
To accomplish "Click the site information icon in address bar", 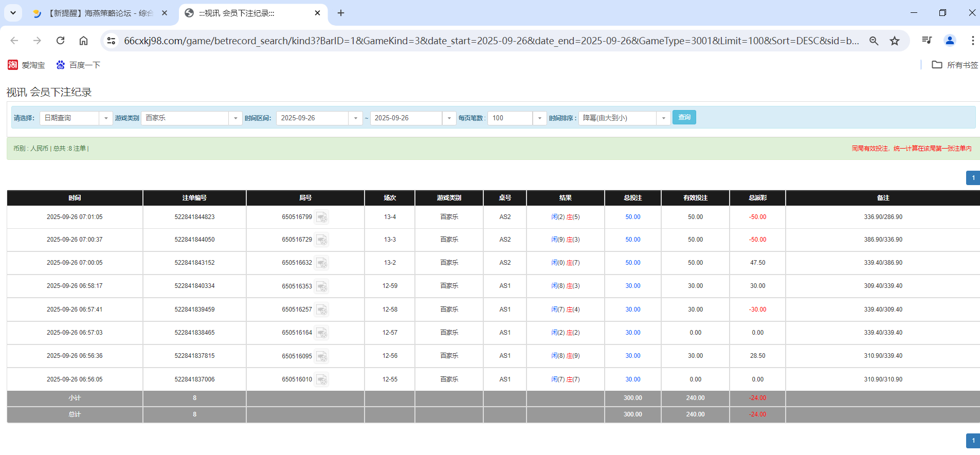I will 111,41.
